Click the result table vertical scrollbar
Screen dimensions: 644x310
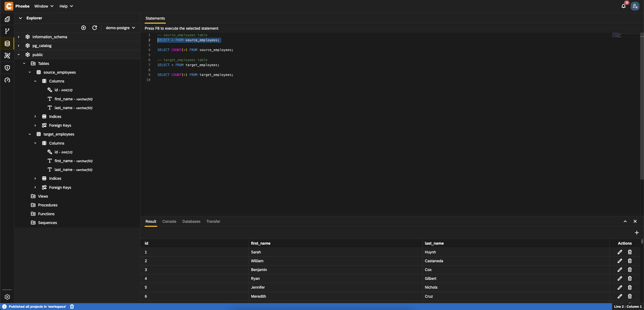click(x=642, y=241)
